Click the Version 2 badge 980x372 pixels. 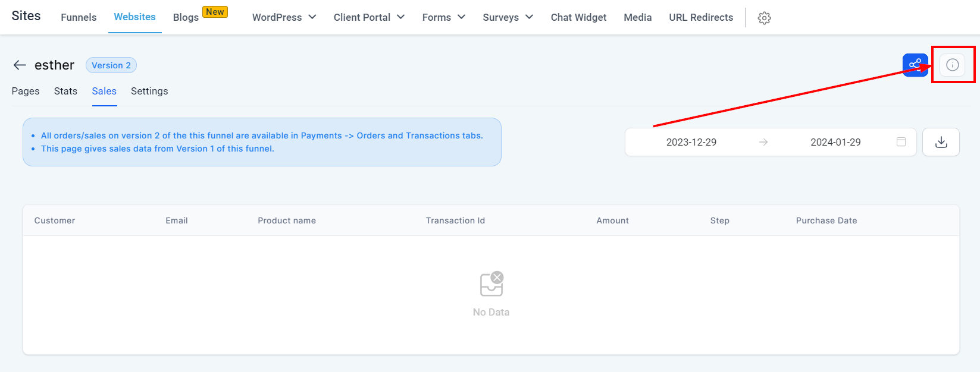pyautogui.click(x=111, y=65)
